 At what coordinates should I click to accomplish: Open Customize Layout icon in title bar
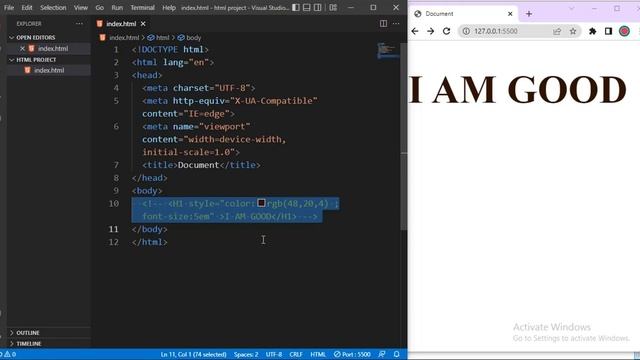click(x=333, y=7)
